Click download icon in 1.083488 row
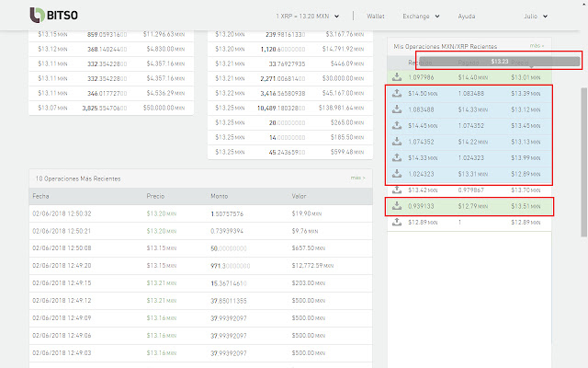Image resolution: width=588 pixels, height=368 pixels. pos(396,109)
